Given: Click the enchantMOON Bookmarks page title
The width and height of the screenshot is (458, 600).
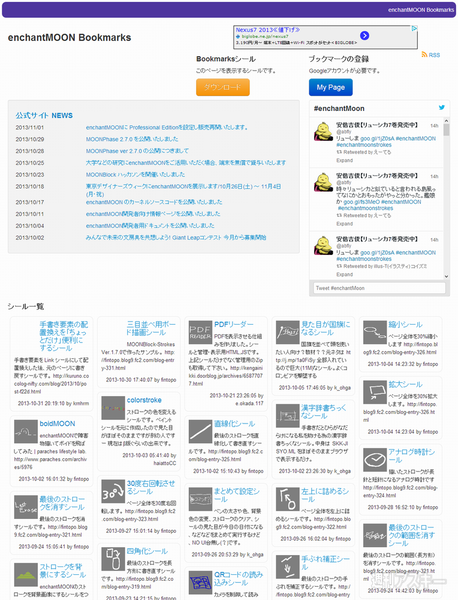Looking at the screenshot, I should [69, 38].
